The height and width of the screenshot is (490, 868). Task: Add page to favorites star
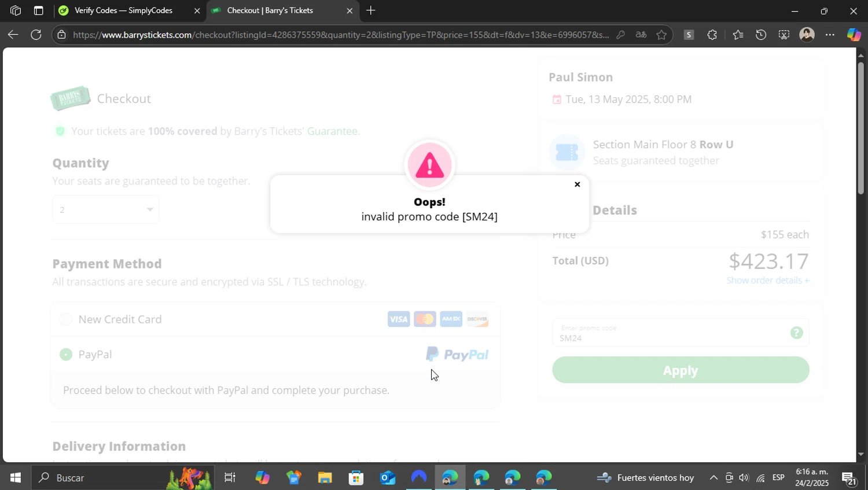click(x=661, y=35)
